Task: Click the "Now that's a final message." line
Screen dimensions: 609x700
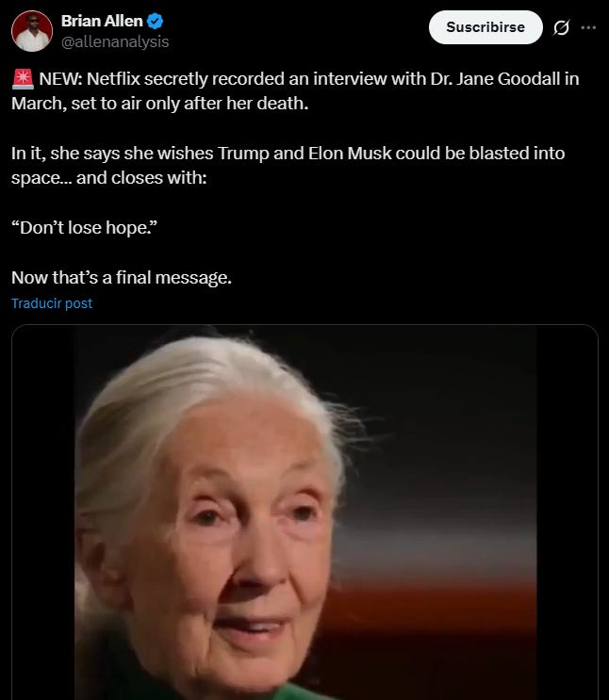Action: click(122, 278)
